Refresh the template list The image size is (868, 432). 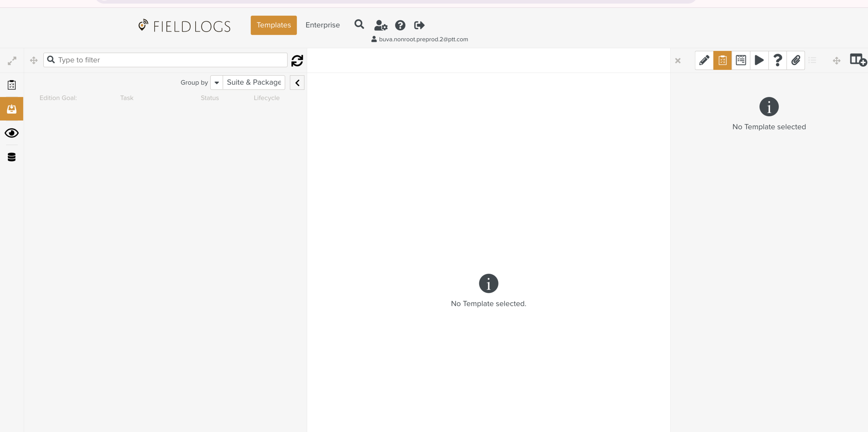point(297,60)
